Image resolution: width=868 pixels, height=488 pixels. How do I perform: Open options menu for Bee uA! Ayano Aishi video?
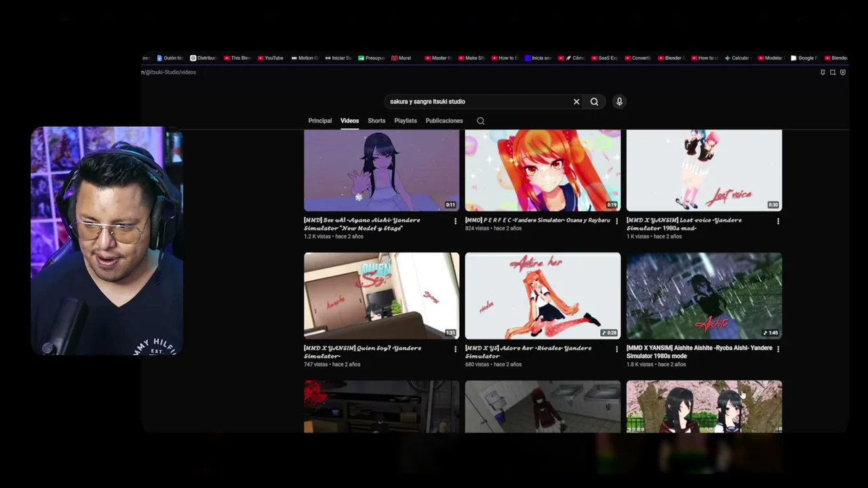[x=455, y=221]
